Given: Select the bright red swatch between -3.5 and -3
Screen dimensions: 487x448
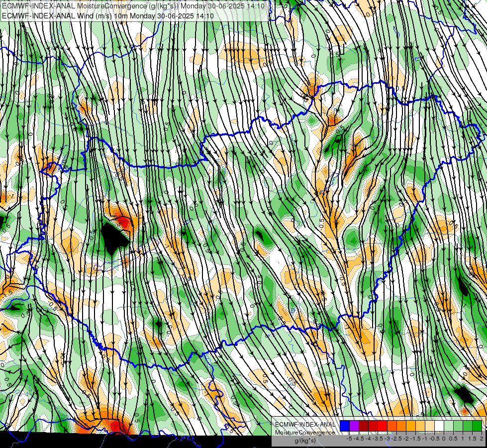Looking at the screenshot, I should [x=383, y=426].
